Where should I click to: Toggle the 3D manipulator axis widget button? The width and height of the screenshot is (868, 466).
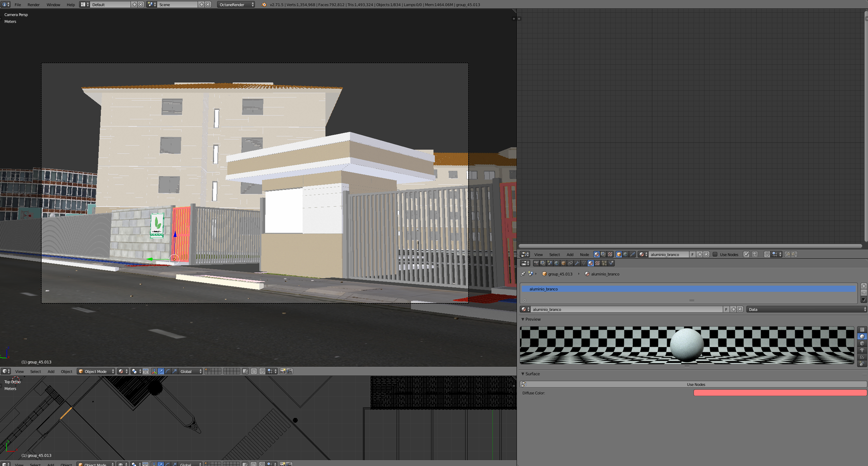pyautogui.click(x=154, y=372)
